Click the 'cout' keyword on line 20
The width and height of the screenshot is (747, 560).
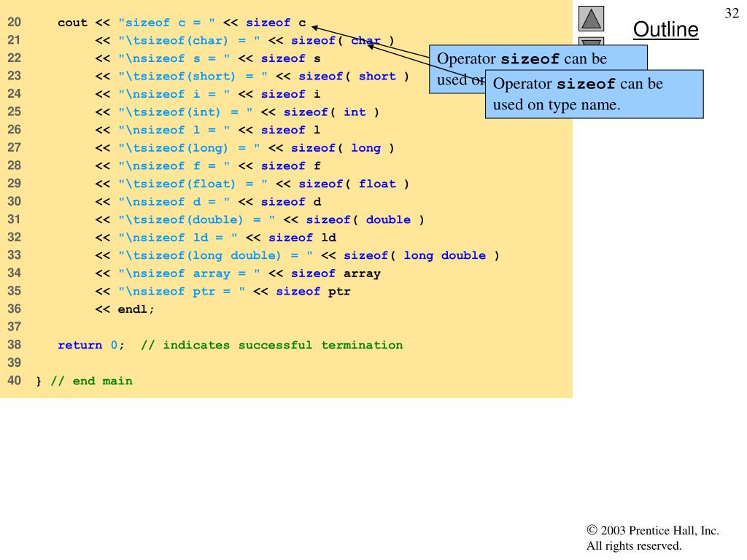pyautogui.click(x=72, y=23)
